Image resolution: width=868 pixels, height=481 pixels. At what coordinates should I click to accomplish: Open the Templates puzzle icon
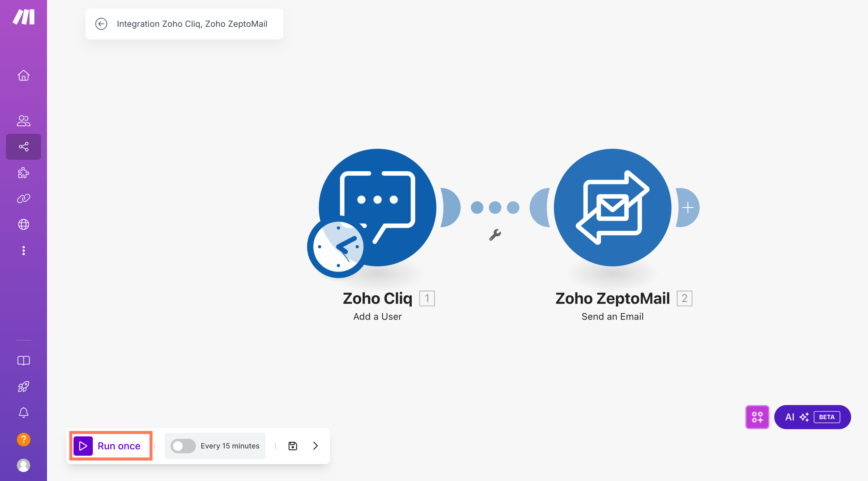(23, 173)
